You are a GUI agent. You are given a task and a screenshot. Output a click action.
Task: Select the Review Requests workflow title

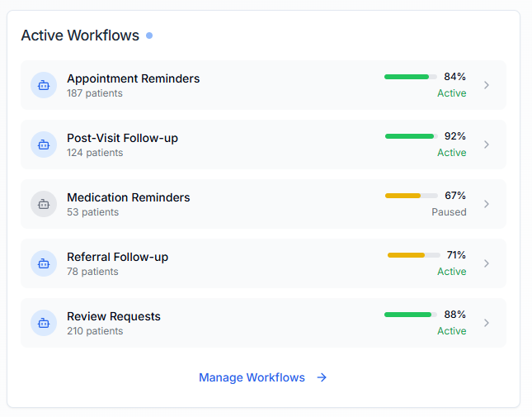click(x=114, y=316)
